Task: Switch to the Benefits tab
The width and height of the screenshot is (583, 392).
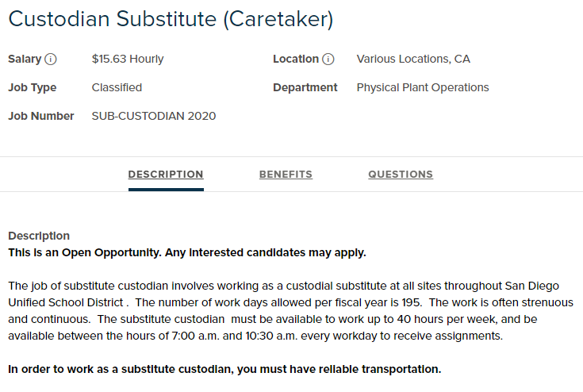Action: 286,175
